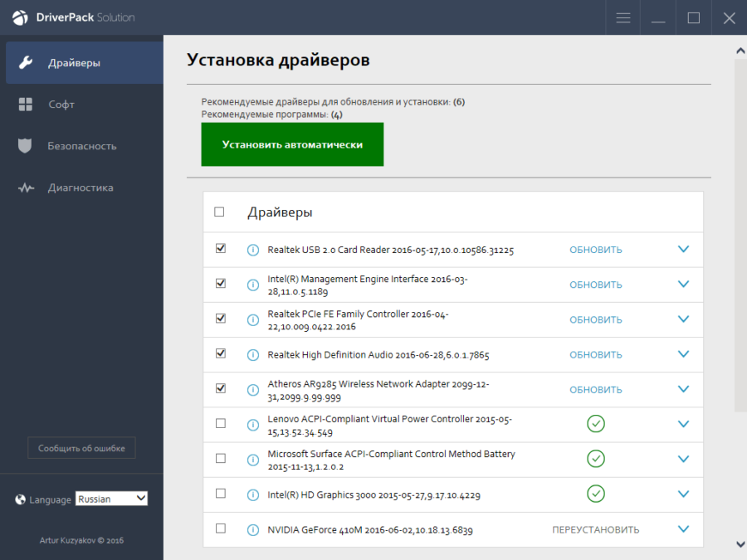747x560 pixels.
Task: Click ПЕРЕУСТАНОВИТЬ for NVIDIA GeForce 410M
Action: pos(595,529)
